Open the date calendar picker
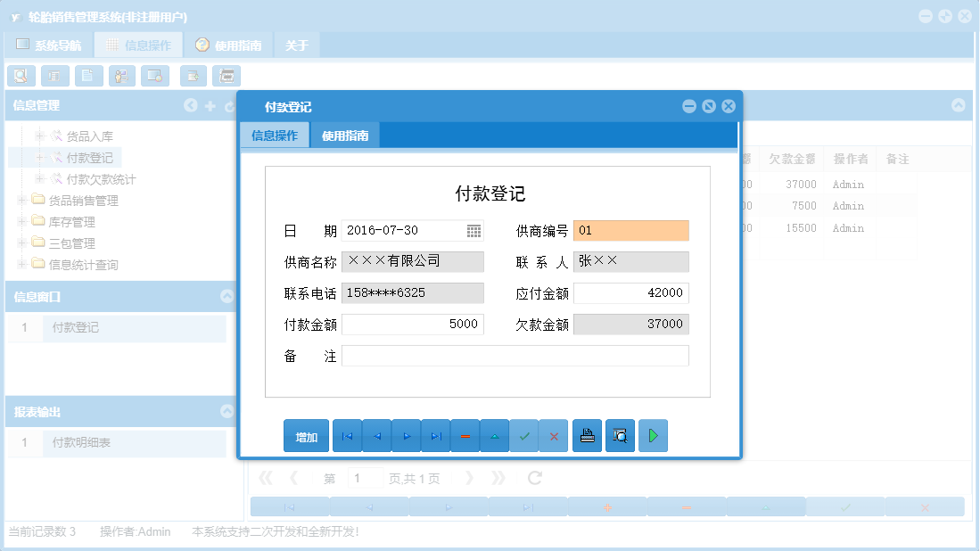The image size is (980, 551). 474,230
